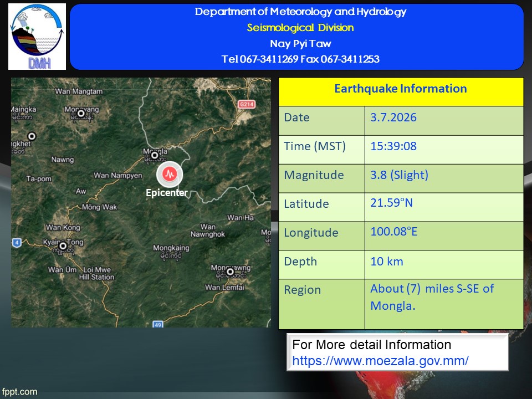Click the red epicenter marker on map
Viewport: 532px width, 399px height.
point(170,175)
